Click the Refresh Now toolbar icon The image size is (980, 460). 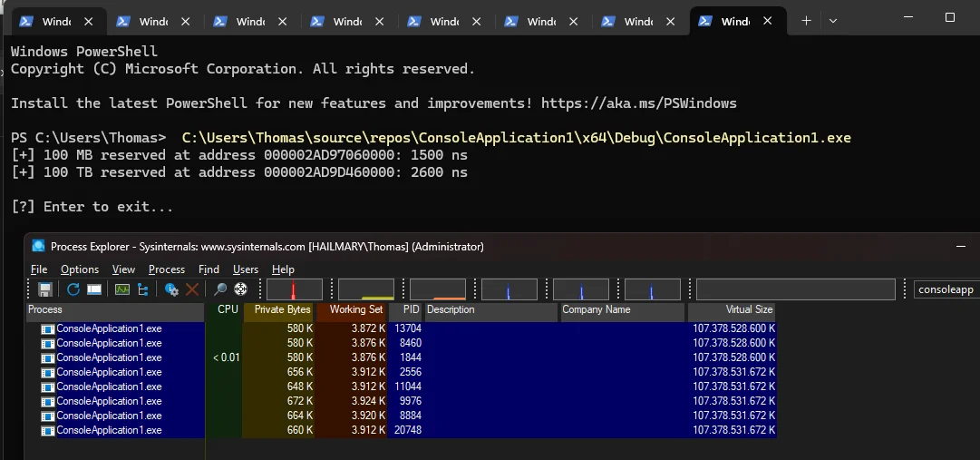pyautogui.click(x=73, y=289)
